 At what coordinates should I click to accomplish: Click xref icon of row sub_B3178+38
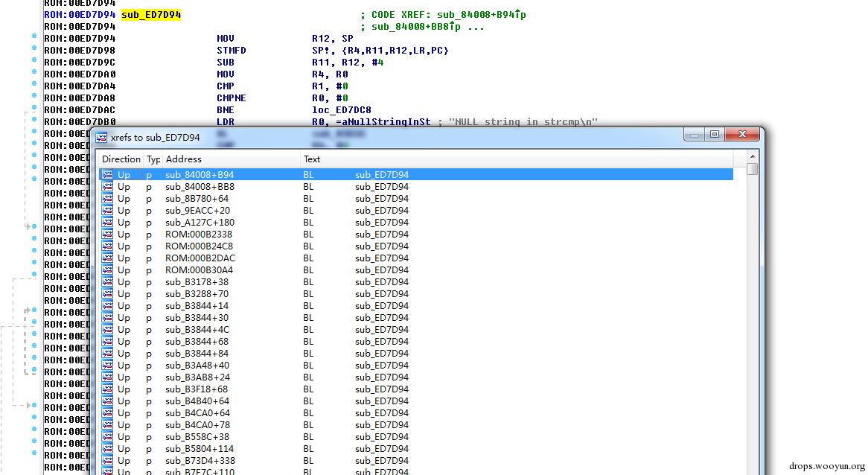[x=107, y=281]
